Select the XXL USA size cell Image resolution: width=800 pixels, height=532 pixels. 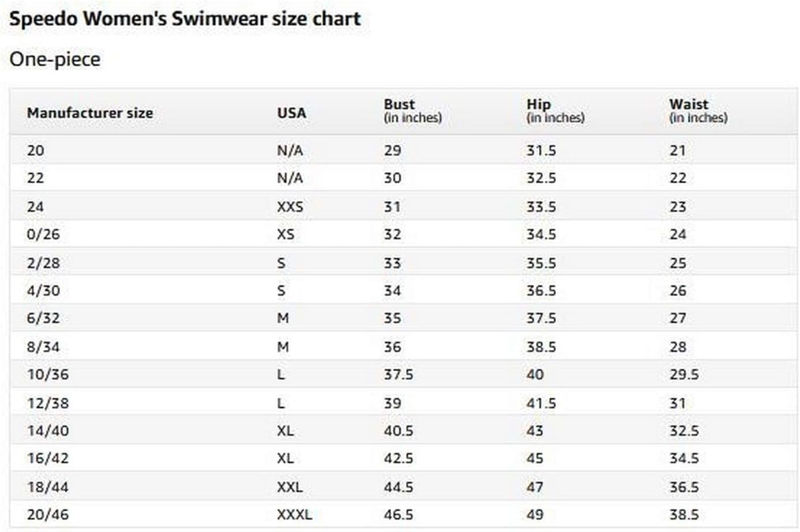pyautogui.click(x=290, y=487)
